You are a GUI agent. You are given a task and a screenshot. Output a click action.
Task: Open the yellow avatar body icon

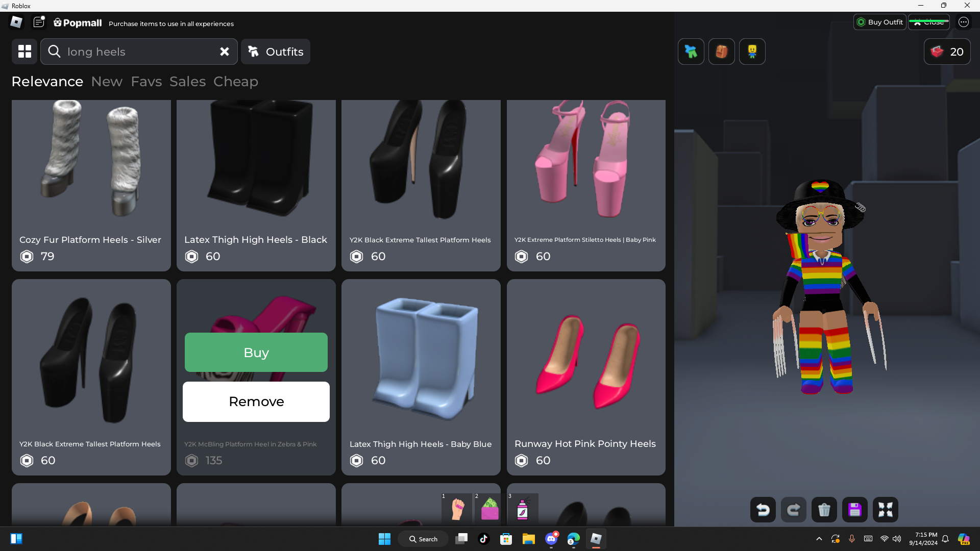coord(752,52)
